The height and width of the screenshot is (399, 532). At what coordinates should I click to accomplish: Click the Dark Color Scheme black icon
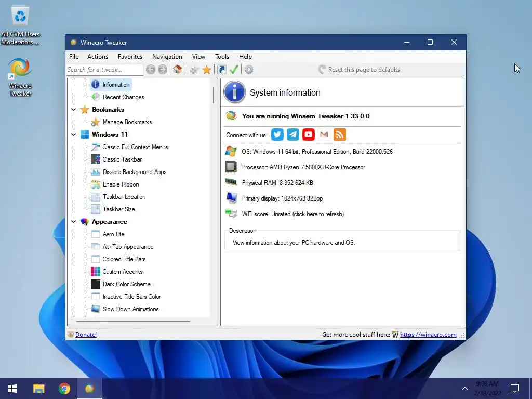pos(96,284)
